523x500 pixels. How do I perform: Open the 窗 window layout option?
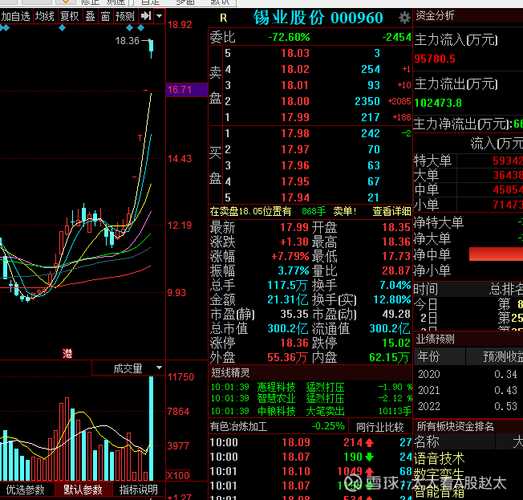(x=105, y=16)
